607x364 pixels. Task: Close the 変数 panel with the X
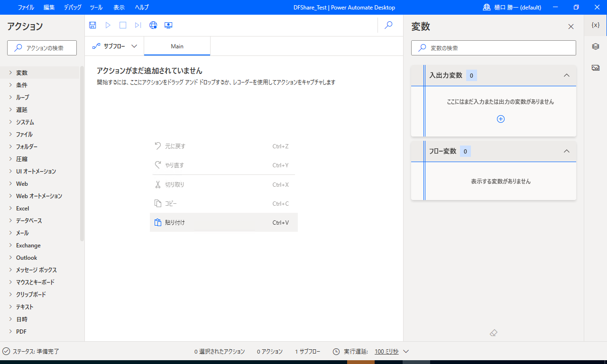click(571, 27)
